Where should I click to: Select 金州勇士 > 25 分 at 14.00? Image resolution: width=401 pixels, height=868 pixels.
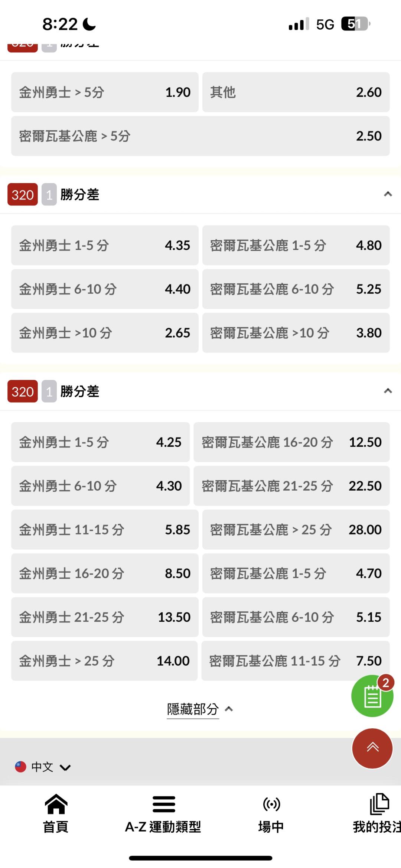click(104, 661)
